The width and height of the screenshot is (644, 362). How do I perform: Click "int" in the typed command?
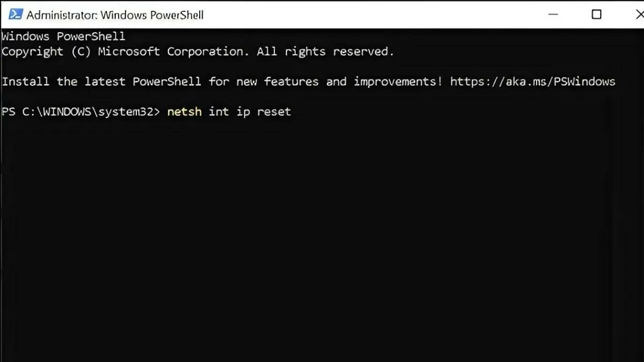(x=218, y=112)
